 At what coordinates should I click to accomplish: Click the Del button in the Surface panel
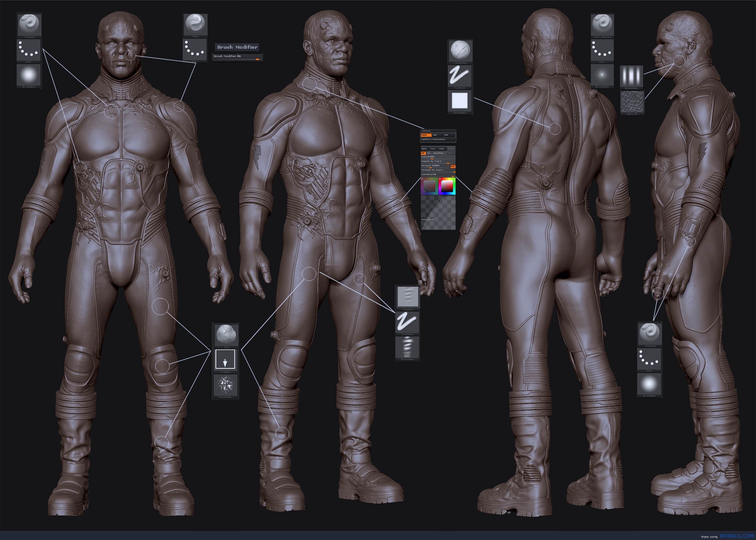click(x=449, y=135)
